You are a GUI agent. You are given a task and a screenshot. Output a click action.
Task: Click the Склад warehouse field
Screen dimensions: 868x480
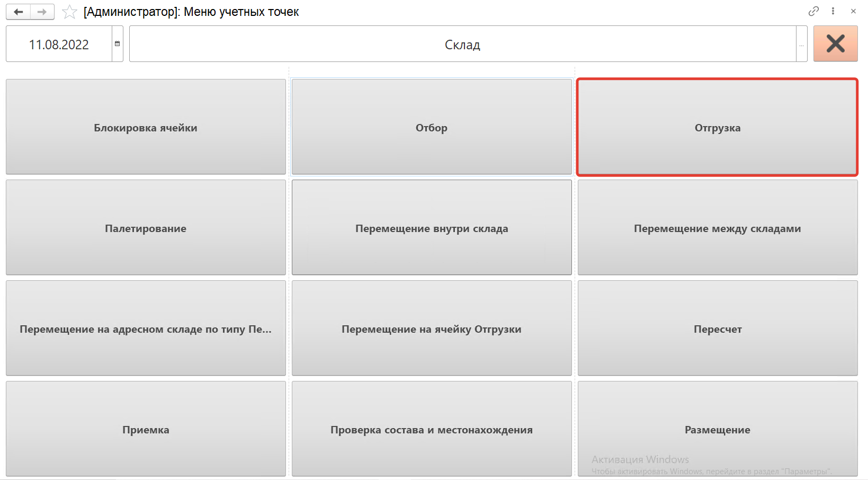pyautogui.click(x=462, y=45)
